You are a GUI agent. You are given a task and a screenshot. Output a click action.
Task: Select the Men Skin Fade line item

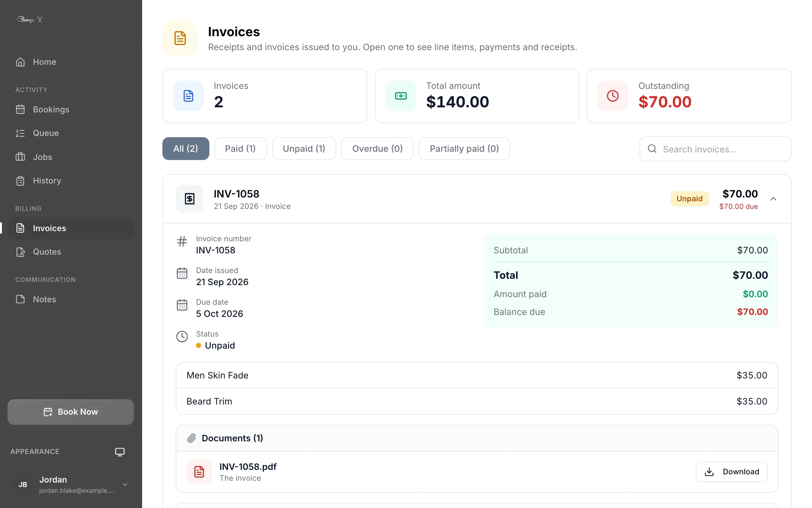477,375
